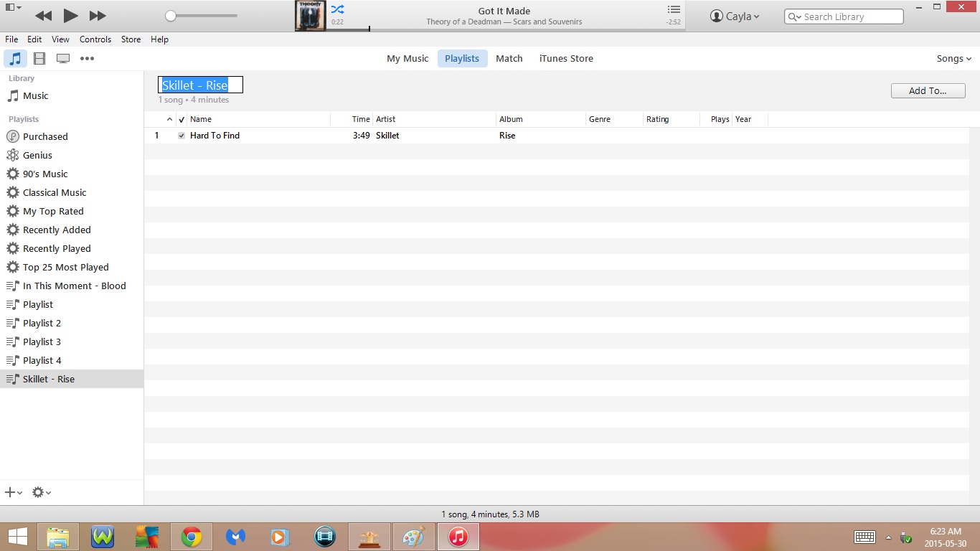The height and width of the screenshot is (551, 980).
Task: Open the Music library view icon
Action: (x=15, y=59)
